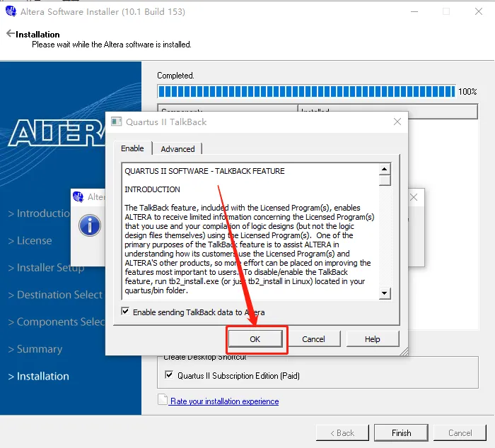
Task: Select the Installation step in sidebar
Action: (38, 376)
